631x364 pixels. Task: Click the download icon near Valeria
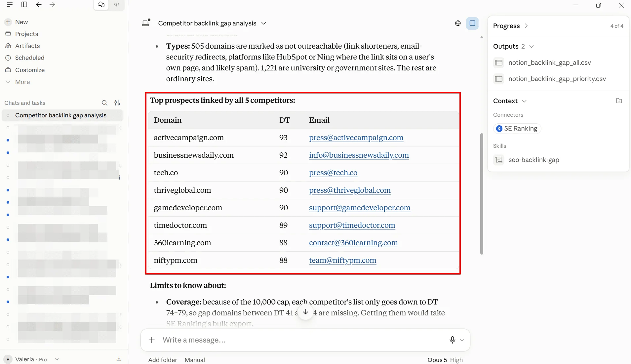[119, 359]
